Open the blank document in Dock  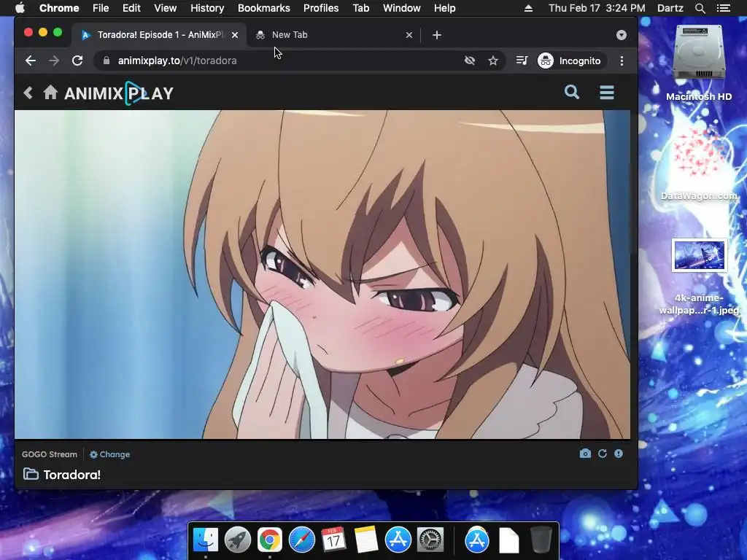(508, 540)
